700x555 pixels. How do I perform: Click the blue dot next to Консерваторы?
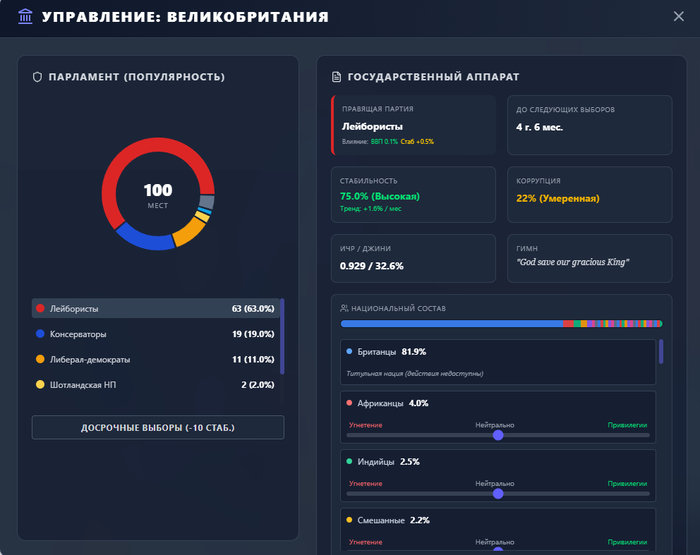click(x=40, y=334)
